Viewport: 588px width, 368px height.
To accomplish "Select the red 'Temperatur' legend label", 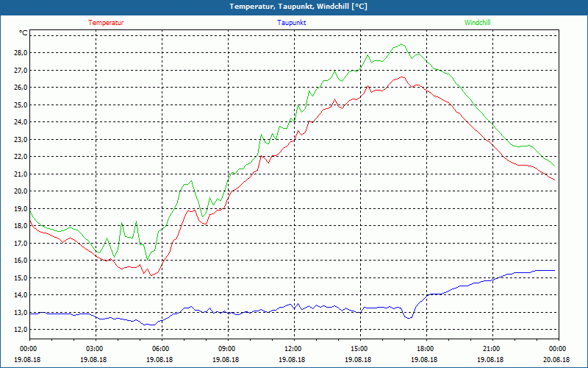I will click(x=106, y=23).
